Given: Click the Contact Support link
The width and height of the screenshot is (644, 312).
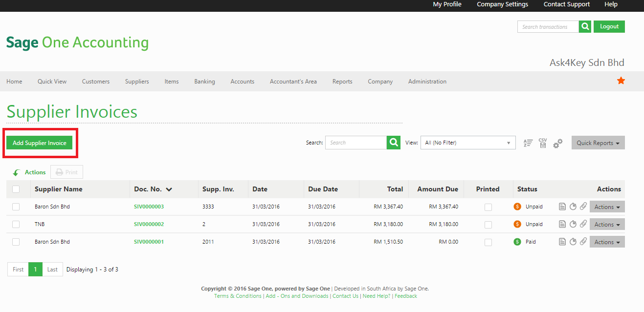Looking at the screenshot, I should point(567,4).
